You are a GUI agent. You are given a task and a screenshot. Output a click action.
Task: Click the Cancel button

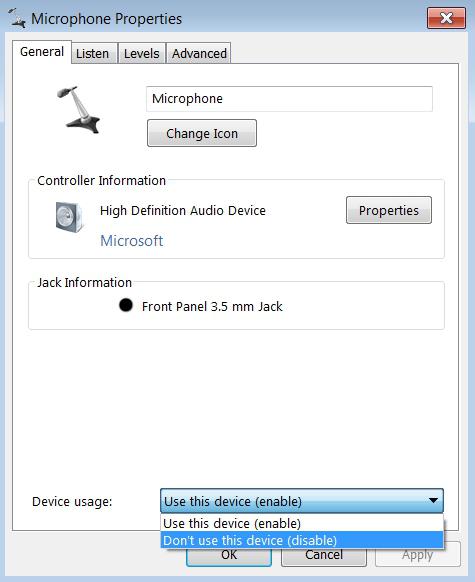pos(324,556)
